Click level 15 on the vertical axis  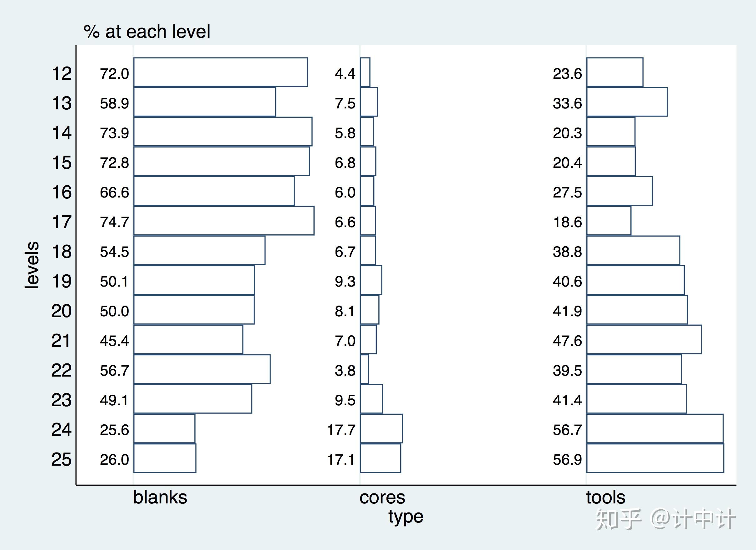[62, 162]
